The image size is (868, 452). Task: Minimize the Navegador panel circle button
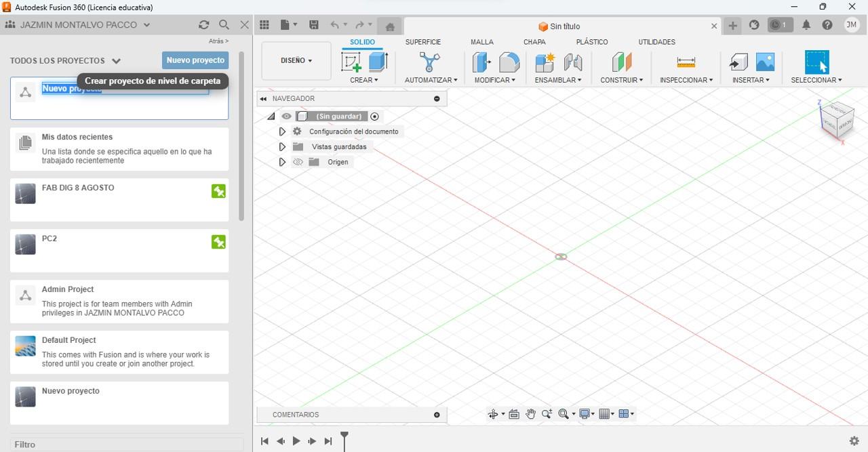pyautogui.click(x=437, y=99)
